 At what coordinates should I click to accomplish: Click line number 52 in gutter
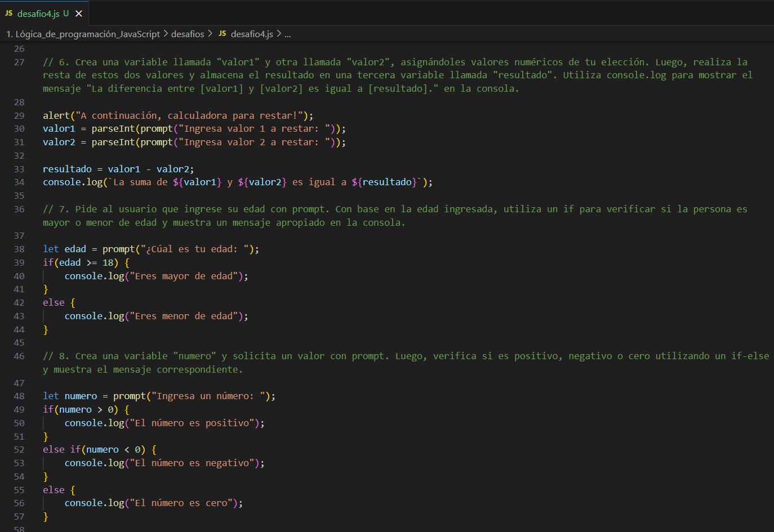[19, 449]
